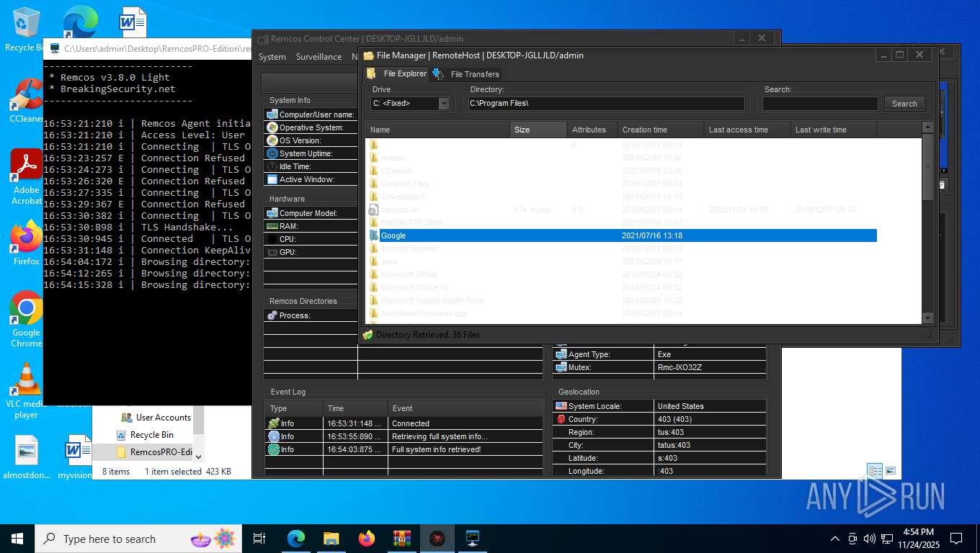Viewport: 980px width, 553px height.
Task: Click the Mutex row icon
Action: pyautogui.click(x=561, y=367)
